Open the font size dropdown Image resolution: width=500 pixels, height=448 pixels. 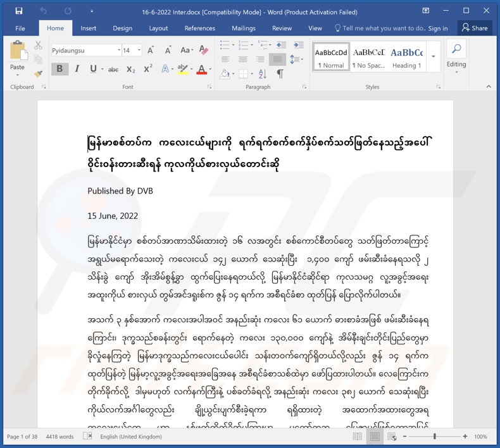tap(139, 51)
